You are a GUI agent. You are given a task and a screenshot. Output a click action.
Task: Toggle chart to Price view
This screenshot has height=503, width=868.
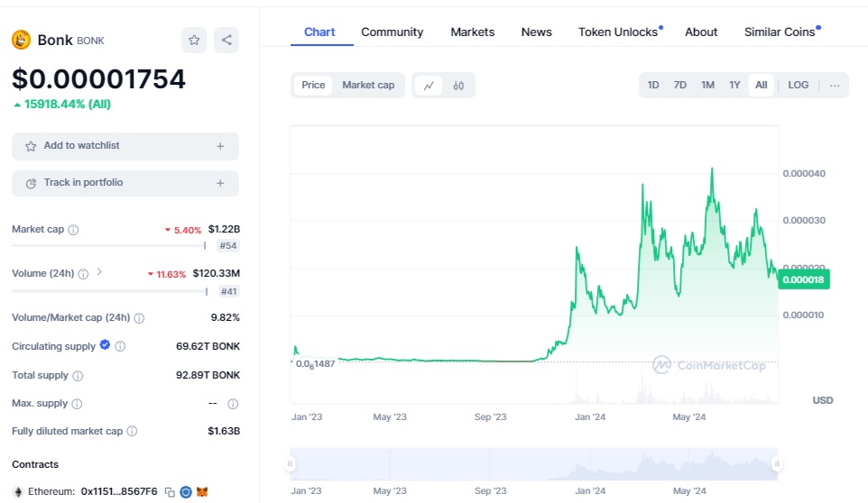[x=313, y=85]
